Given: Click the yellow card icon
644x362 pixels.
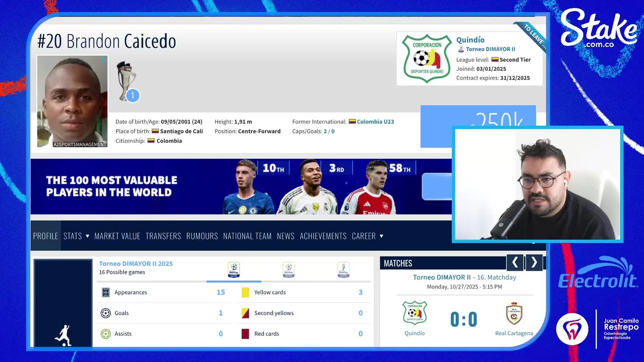Looking at the screenshot, I should point(245,292).
